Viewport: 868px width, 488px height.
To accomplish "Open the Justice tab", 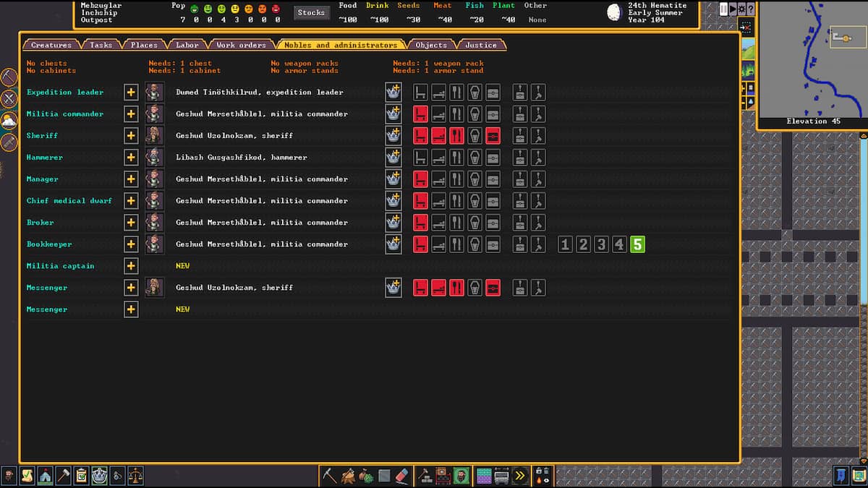I will tap(481, 45).
